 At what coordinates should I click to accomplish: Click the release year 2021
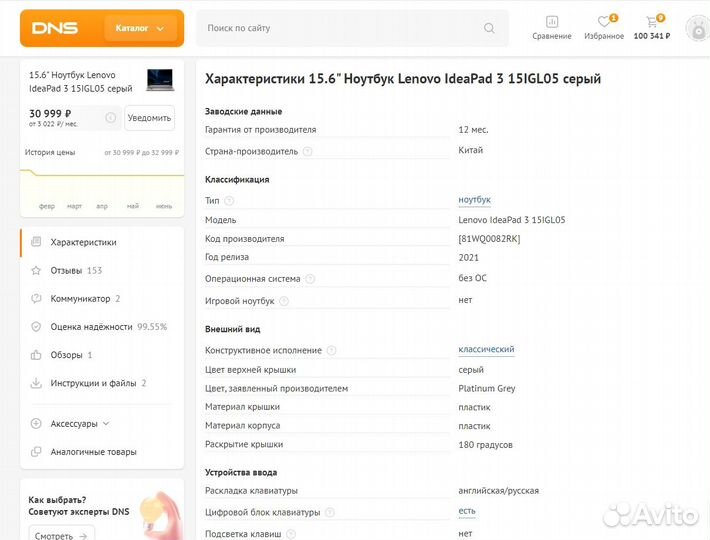tap(468, 258)
